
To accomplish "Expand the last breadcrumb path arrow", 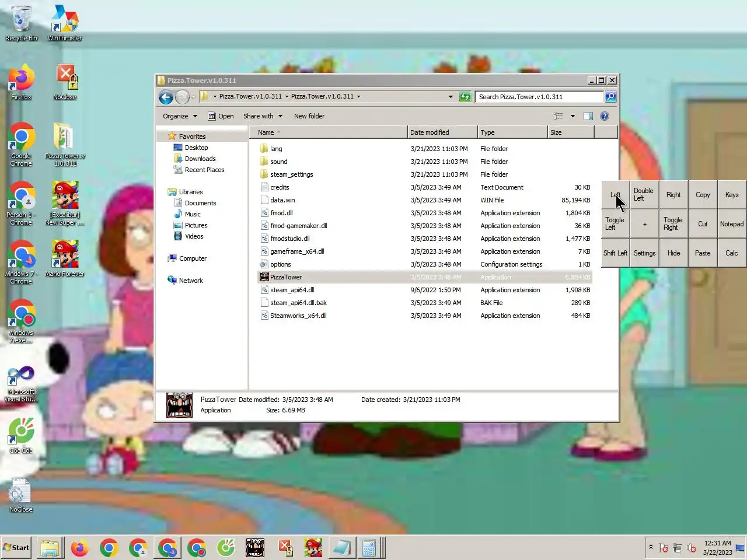I will (x=358, y=97).
